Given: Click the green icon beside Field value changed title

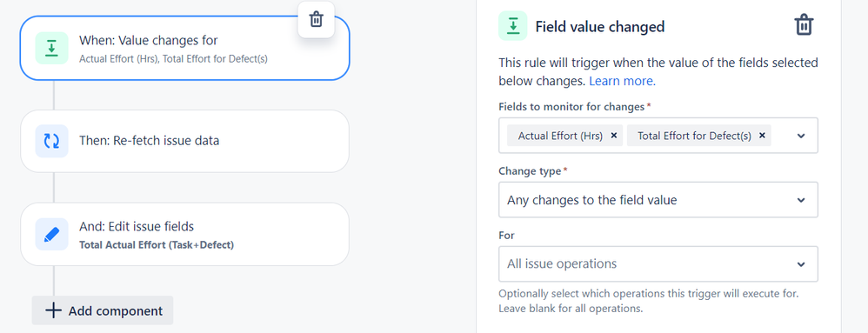Looking at the screenshot, I should pos(512,26).
